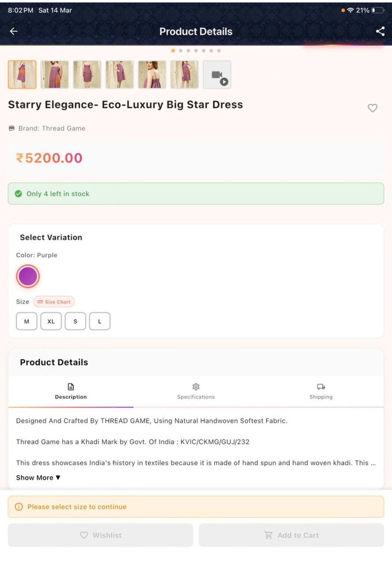This screenshot has width=392, height=569.
Task: Select size XL
Action: click(x=51, y=322)
